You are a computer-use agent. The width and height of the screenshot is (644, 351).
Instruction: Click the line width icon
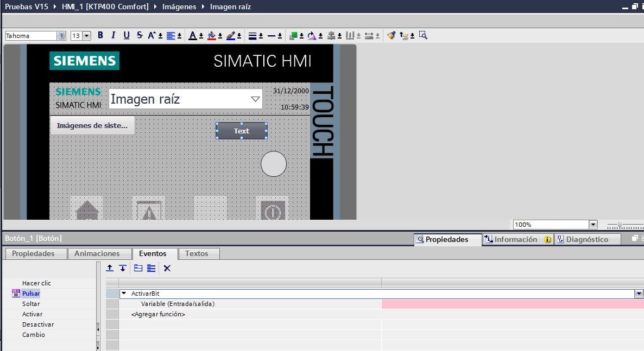pyautogui.click(x=252, y=36)
